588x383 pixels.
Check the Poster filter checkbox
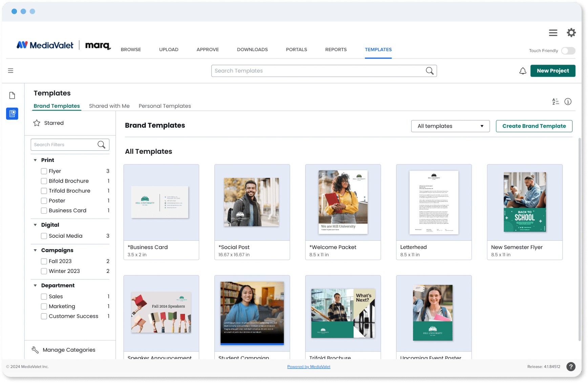(44, 200)
